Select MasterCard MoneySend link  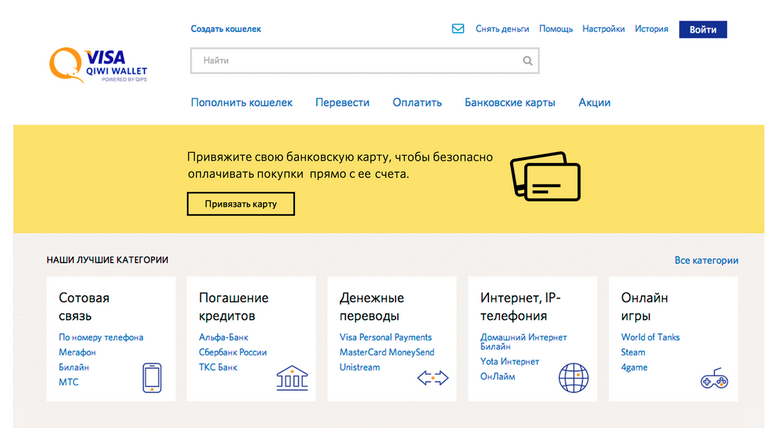[387, 352]
